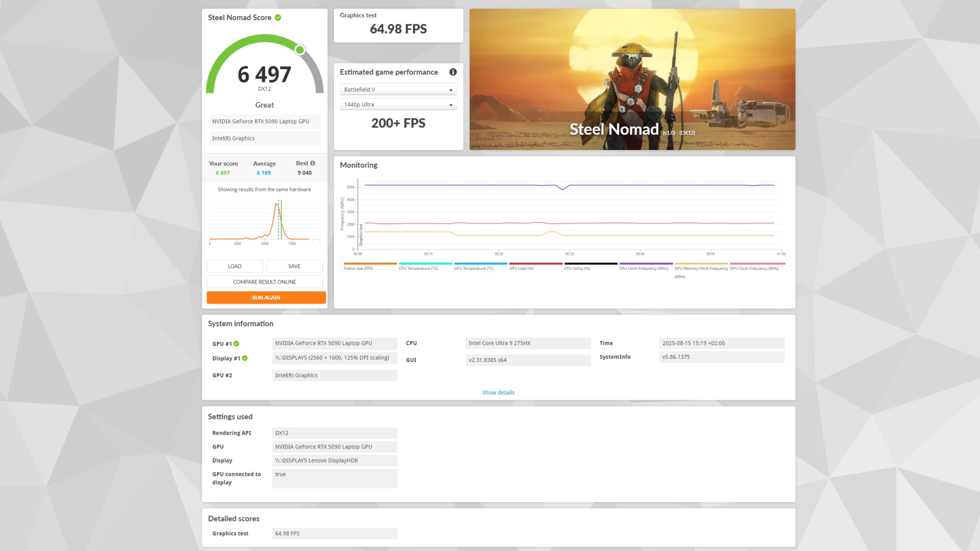The image size is (980, 551).
Task: Click NVIDIA GeForce RTX 5090 Laptop GPU under score
Action: pyautogui.click(x=265, y=121)
